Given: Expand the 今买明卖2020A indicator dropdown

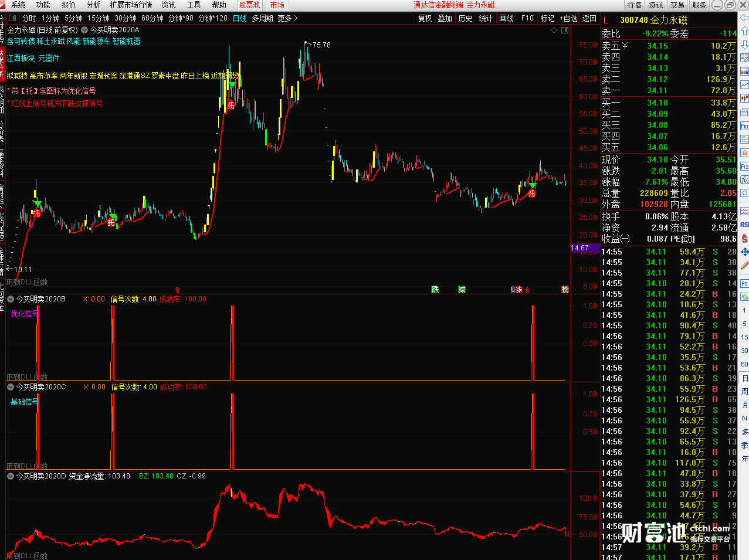Looking at the screenshot, I should coord(85,30).
